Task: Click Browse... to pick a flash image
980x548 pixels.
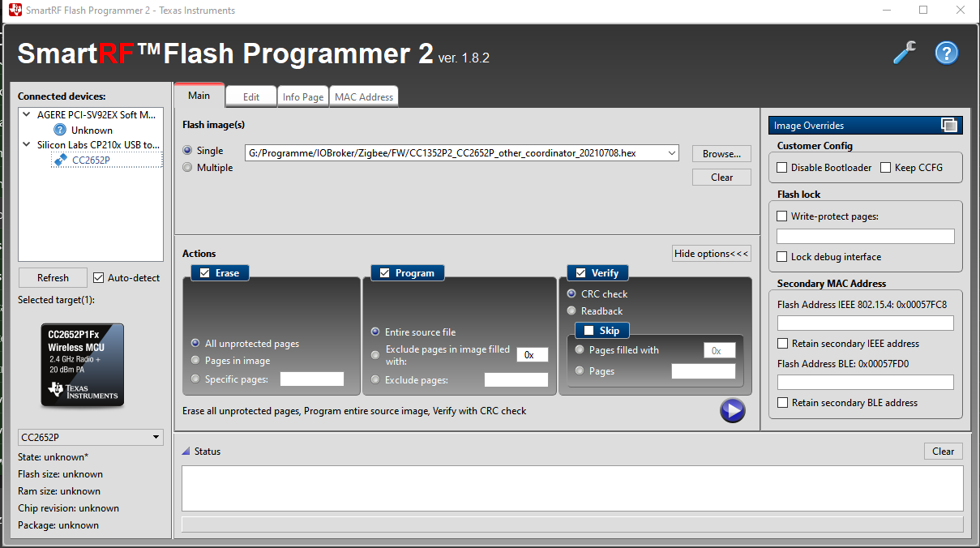Action: [x=721, y=153]
